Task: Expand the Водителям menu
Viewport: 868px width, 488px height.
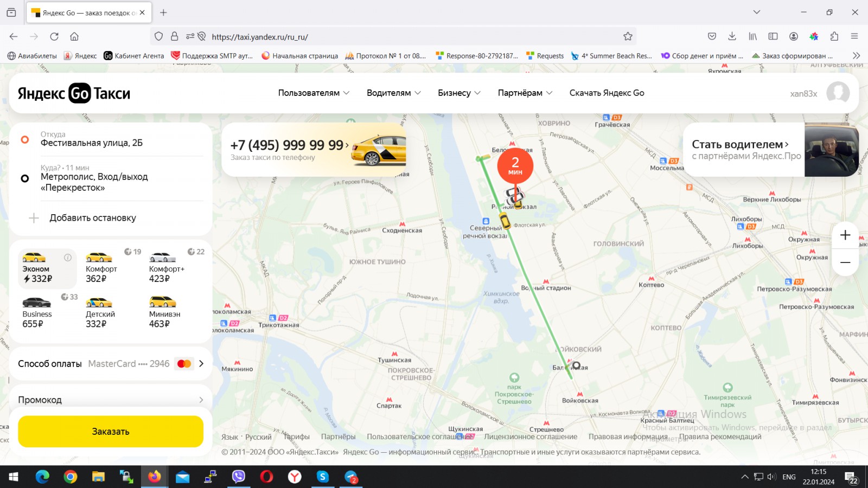Action: [x=394, y=93]
